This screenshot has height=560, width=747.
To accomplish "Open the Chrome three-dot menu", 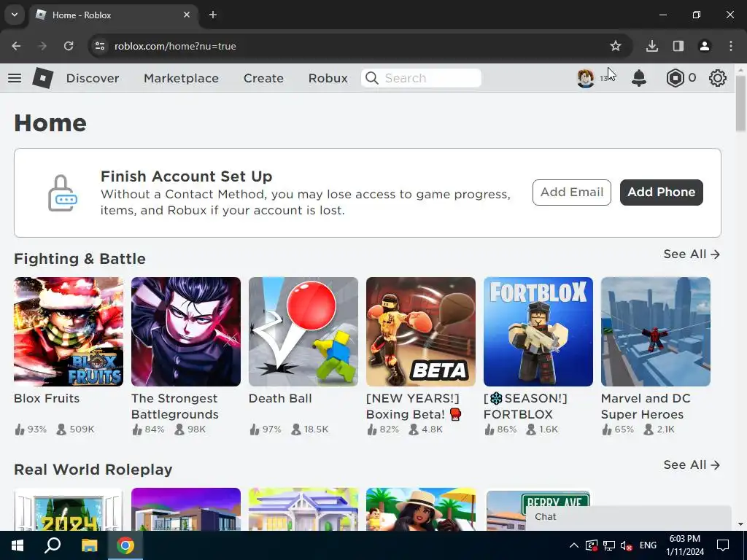I will 731,46.
